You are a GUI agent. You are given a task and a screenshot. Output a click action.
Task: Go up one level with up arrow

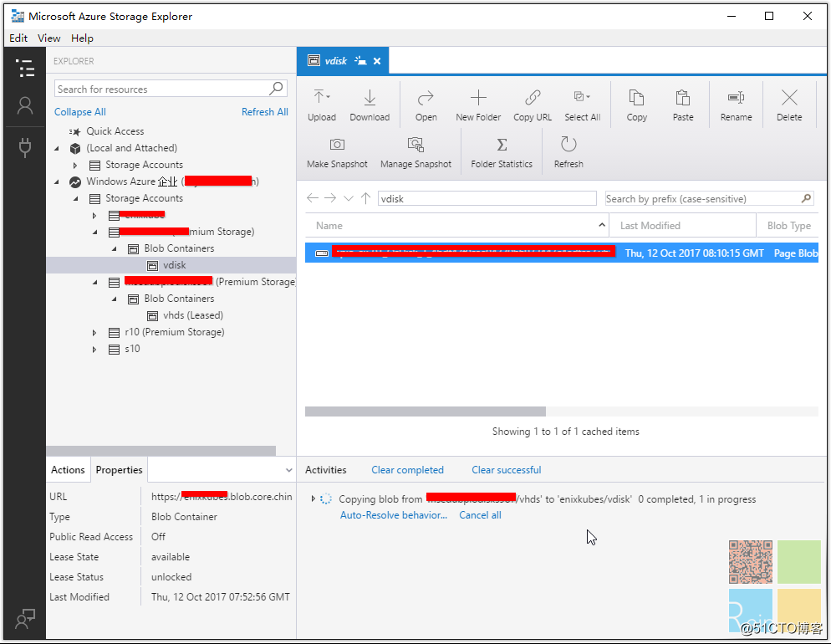(365, 198)
